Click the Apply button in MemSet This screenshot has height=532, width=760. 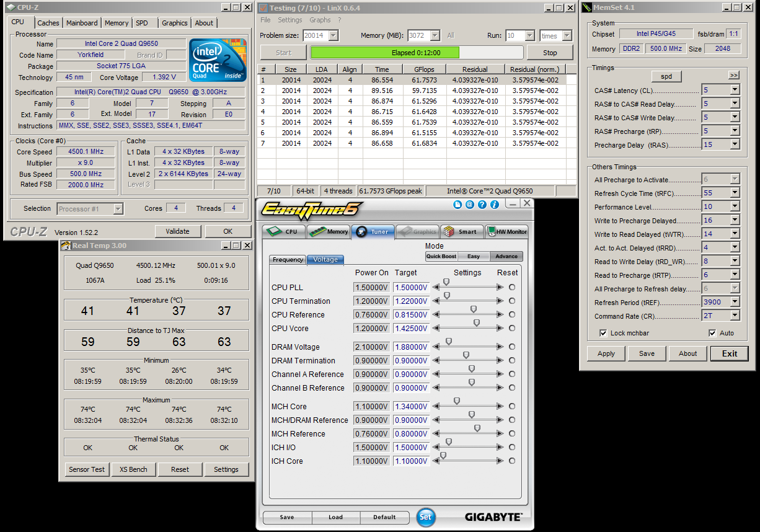606,353
